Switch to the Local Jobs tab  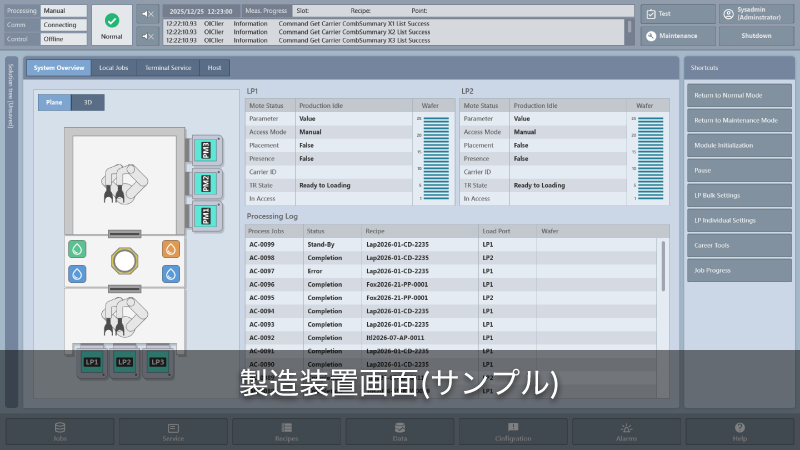(113, 68)
